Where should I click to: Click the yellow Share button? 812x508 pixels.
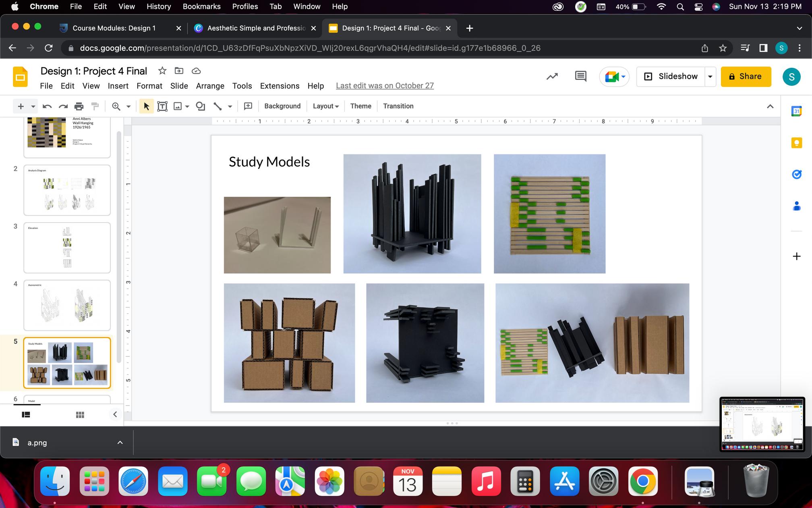746,77
